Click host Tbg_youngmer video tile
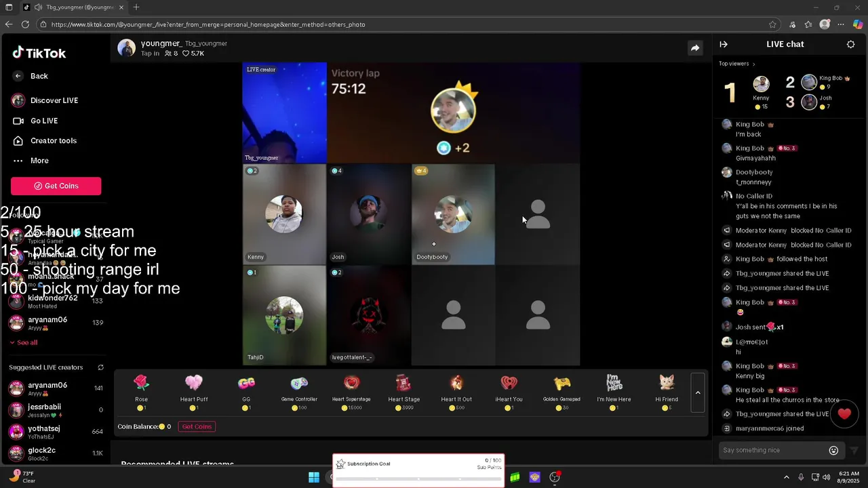The height and width of the screenshot is (488, 868). 284,113
